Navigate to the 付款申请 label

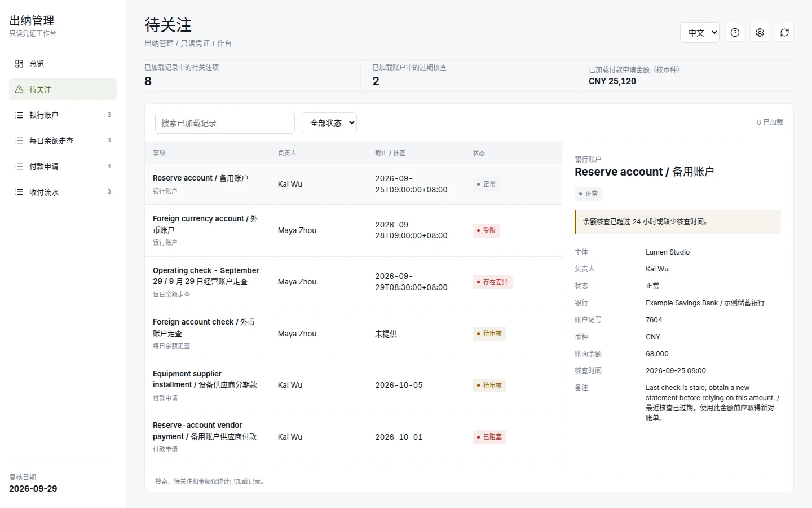[x=44, y=167]
